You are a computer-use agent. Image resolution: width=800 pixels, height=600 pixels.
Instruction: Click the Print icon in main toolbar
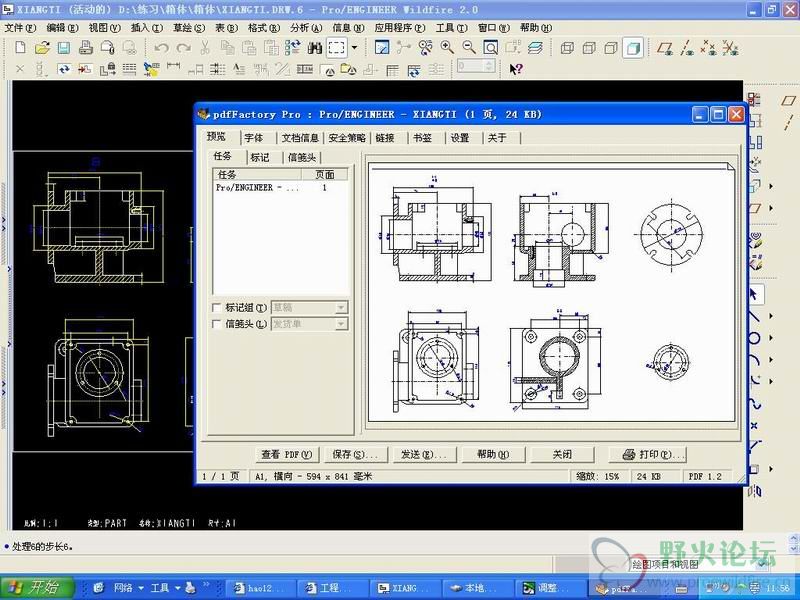(84, 47)
